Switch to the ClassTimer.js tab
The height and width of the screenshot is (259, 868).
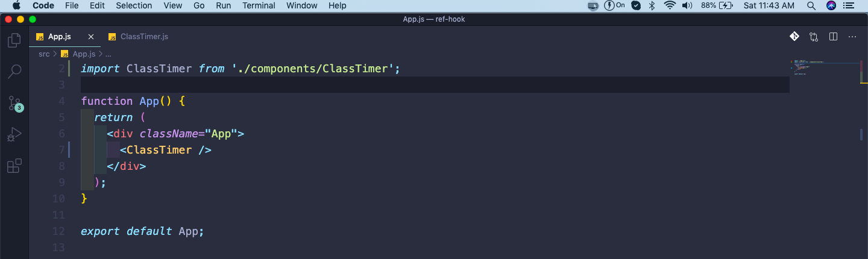pyautogui.click(x=138, y=37)
